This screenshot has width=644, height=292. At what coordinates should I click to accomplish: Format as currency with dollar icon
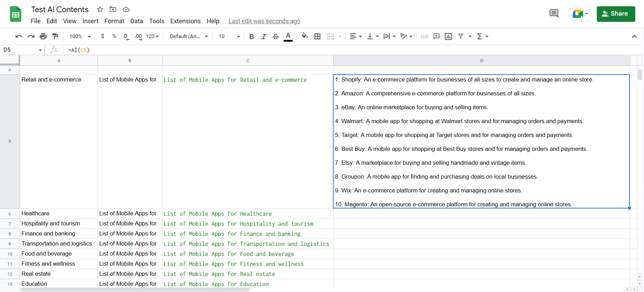point(102,36)
